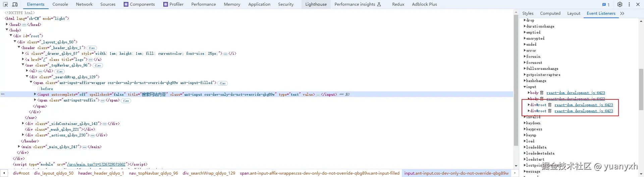Open DevTools settings gear
Screen dimensions: 644x177
pyautogui.click(x=620, y=4)
